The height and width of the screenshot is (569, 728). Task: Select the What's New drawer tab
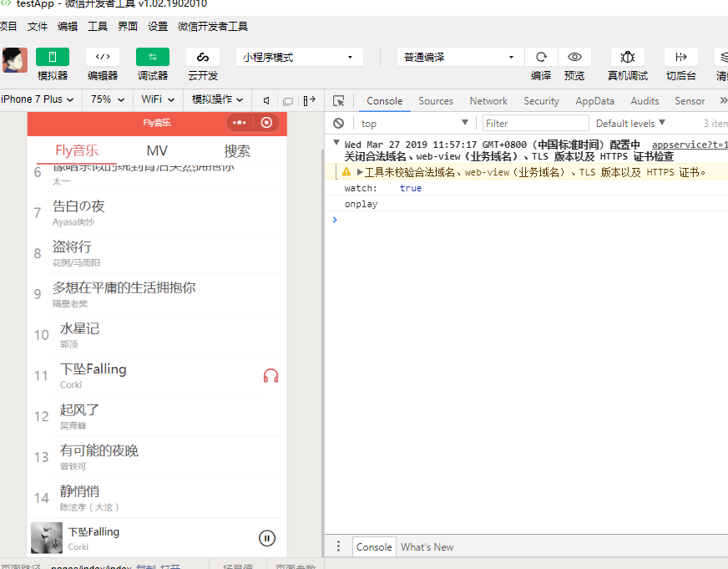pyautogui.click(x=427, y=547)
